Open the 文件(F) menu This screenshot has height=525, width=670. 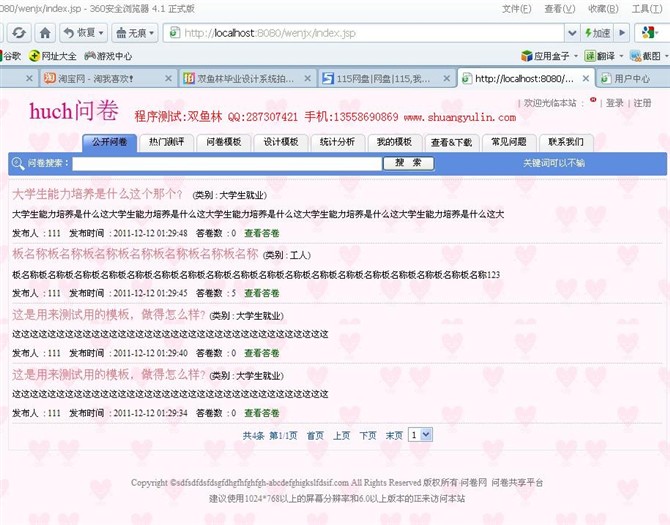(x=517, y=9)
